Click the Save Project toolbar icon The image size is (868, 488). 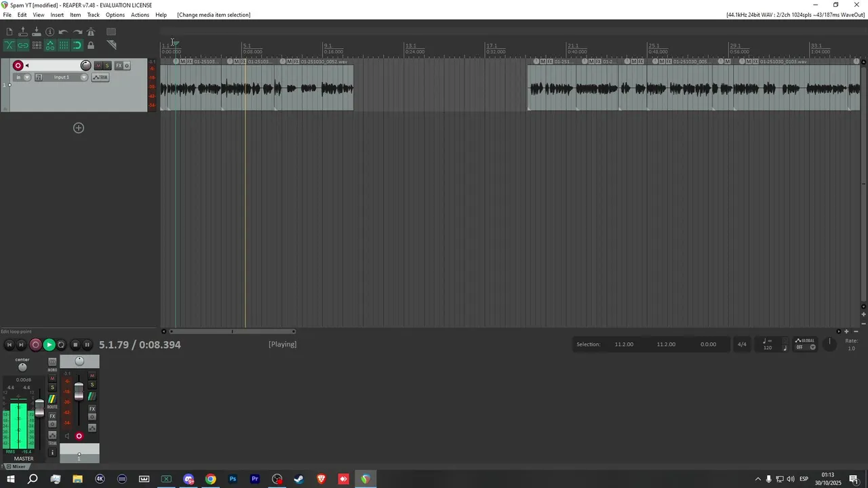coord(37,32)
